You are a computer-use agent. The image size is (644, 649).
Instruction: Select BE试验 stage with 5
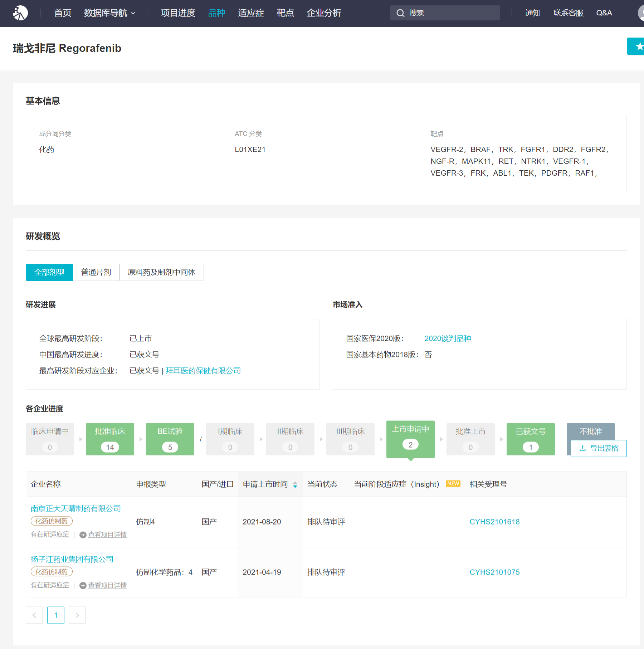point(170,439)
